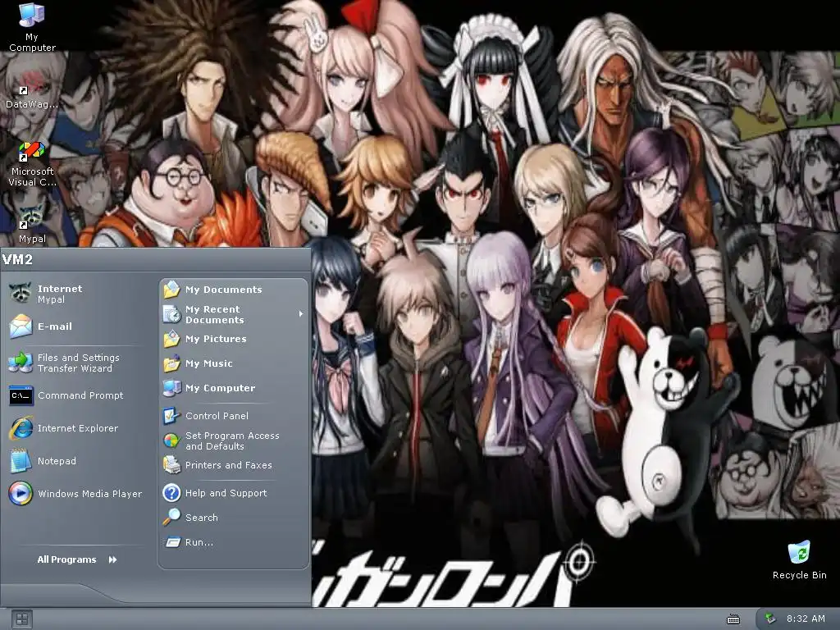This screenshot has width=840, height=630.
Task: Click the Start button on taskbar
Action: (21, 619)
